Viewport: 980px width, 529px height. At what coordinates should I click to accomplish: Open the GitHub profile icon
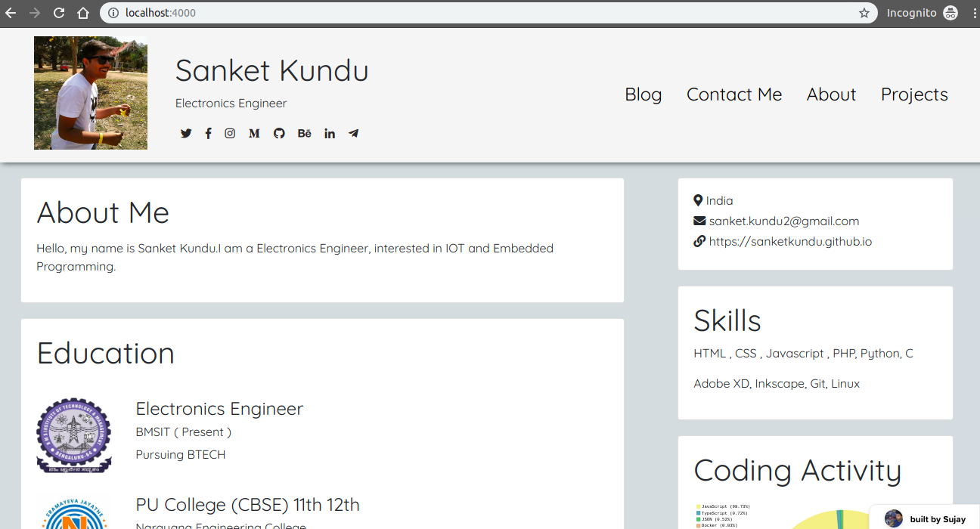tap(279, 134)
